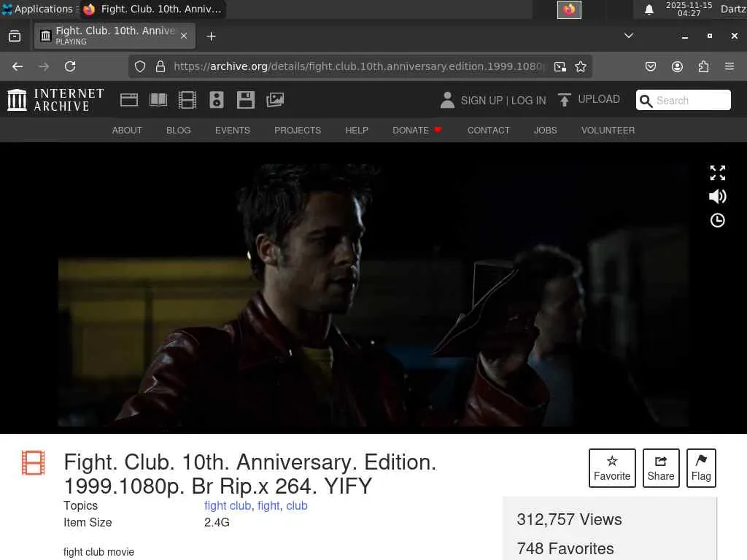The height and width of the screenshot is (560, 747).
Task: Click the '312,757 Views' text
Action: click(569, 519)
